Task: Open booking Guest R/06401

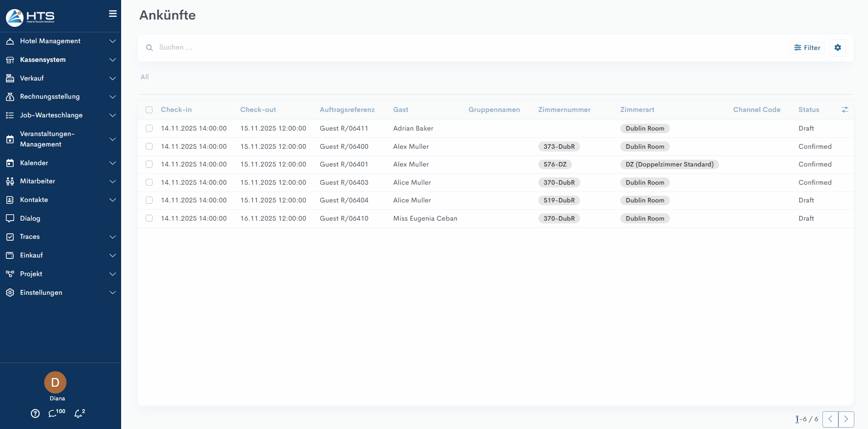Action: pos(343,164)
